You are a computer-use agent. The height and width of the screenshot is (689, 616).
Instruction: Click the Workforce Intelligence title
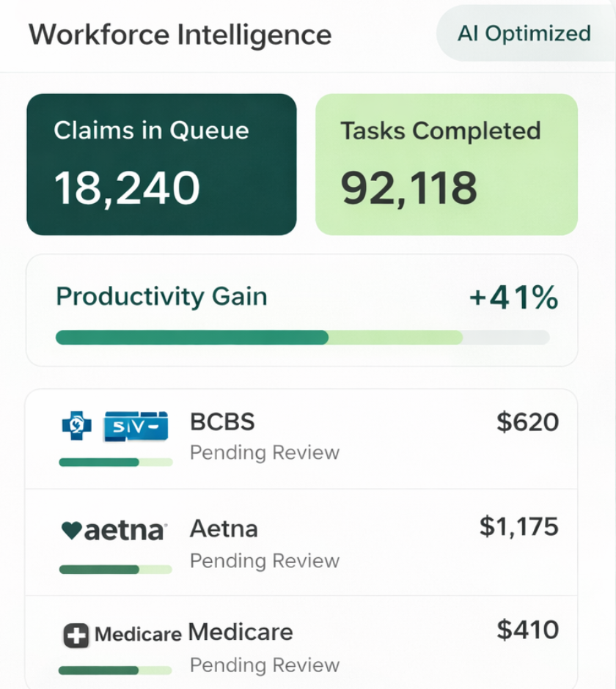click(180, 34)
